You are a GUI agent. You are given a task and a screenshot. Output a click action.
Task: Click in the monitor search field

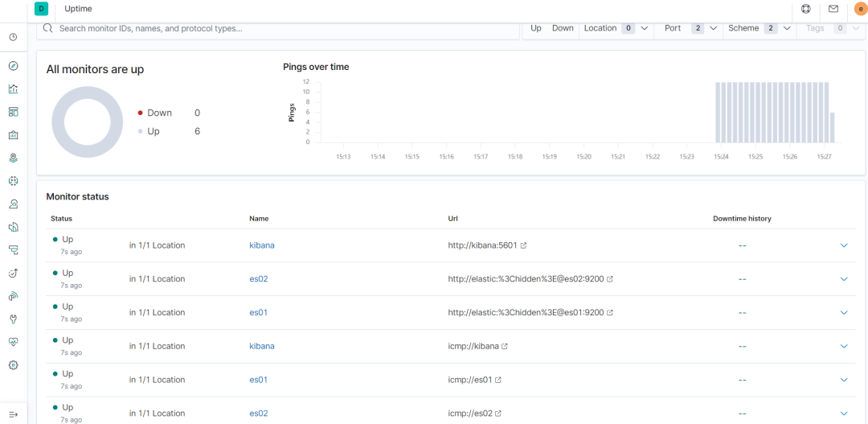(x=278, y=28)
